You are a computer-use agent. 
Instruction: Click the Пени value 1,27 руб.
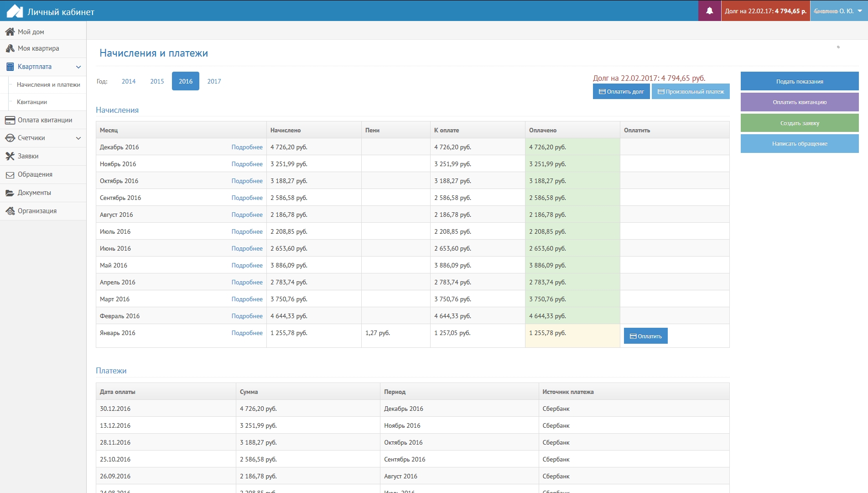(377, 333)
